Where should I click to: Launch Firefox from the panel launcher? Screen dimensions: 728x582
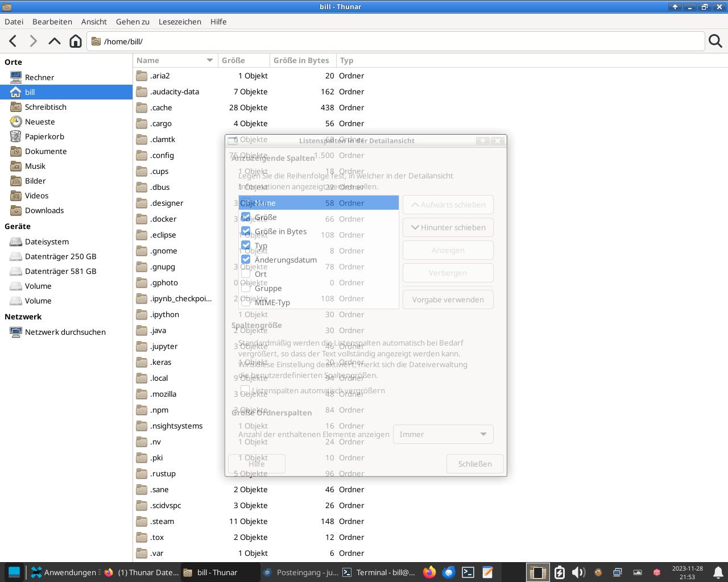coord(429,572)
